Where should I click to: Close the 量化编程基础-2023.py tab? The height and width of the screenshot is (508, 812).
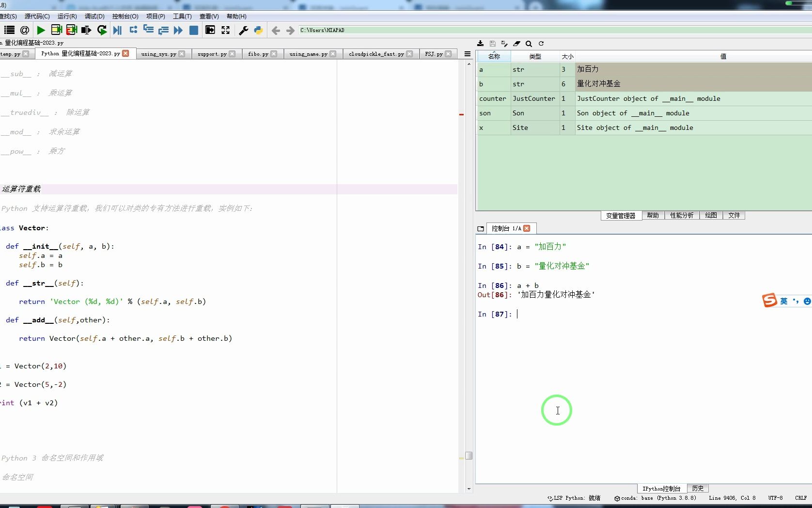tap(126, 53)
